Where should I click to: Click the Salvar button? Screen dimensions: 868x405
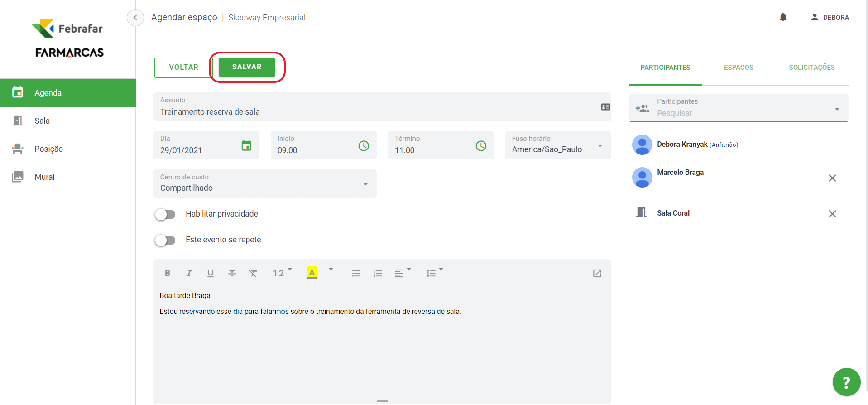(x=247, y=67)
